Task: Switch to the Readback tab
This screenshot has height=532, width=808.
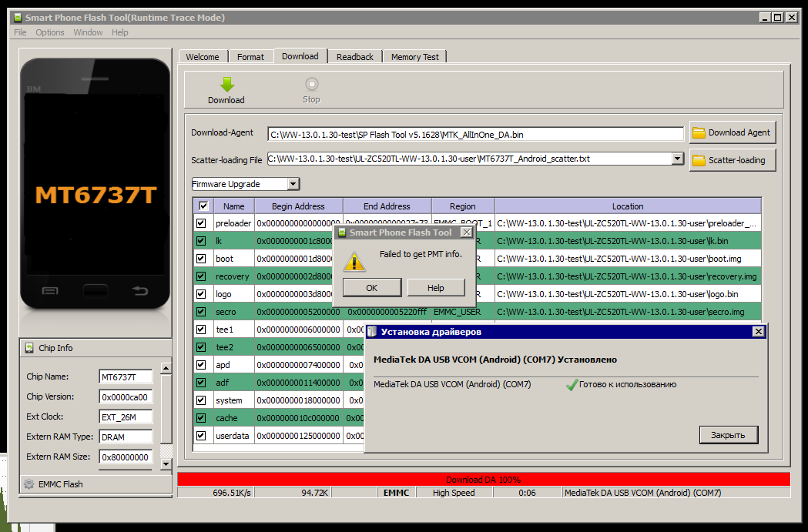Action: point(354,57)
